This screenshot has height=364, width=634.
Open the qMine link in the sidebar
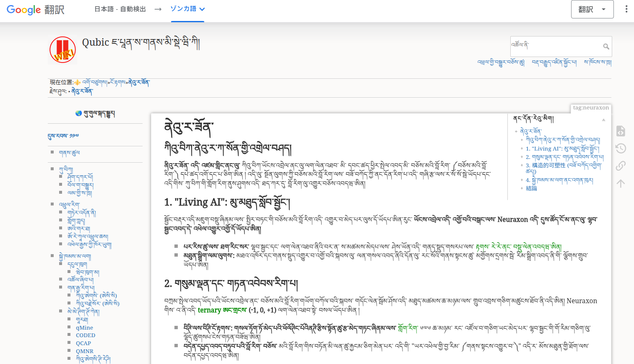tap(84, 328)
